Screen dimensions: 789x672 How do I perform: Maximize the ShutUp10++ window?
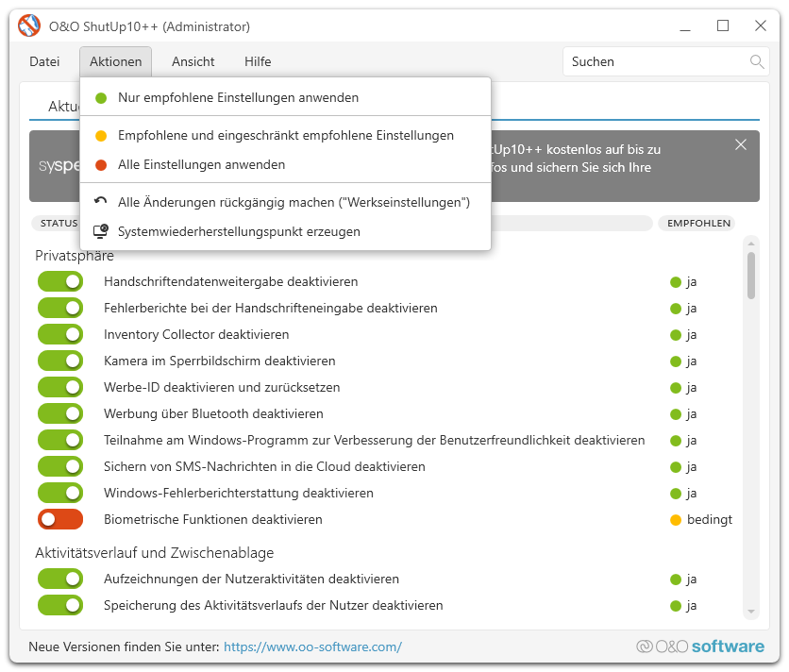[723, 25]
